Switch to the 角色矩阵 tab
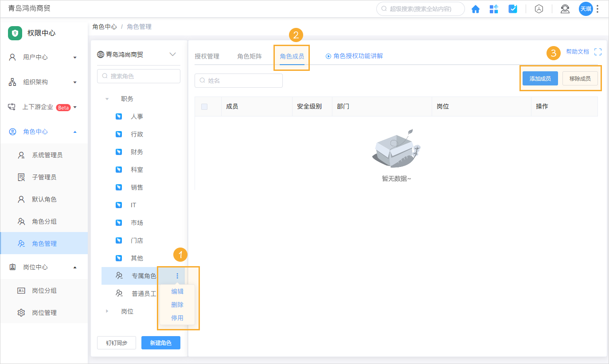 (250, 56)
